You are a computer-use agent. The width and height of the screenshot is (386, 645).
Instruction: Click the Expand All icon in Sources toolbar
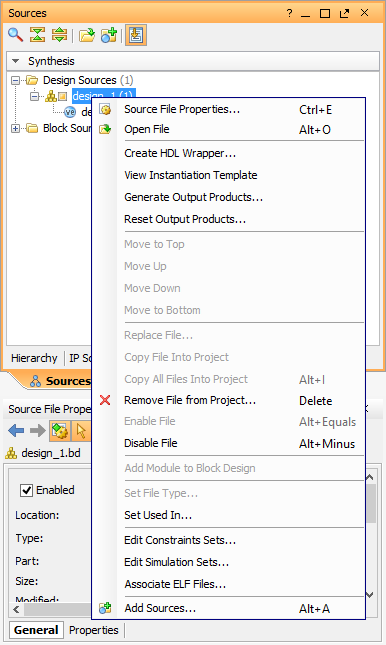(x=59, y=35)
